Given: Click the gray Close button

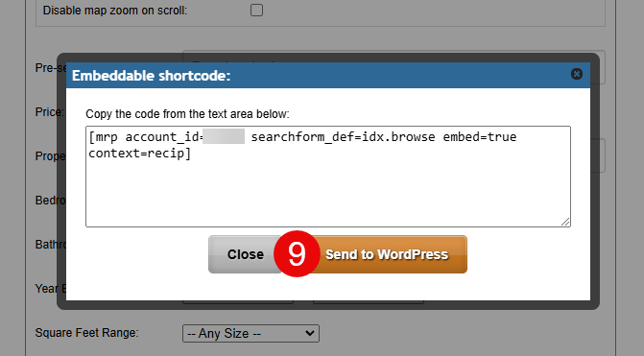Looking at the screenshot, I should (x=245, y=254).
